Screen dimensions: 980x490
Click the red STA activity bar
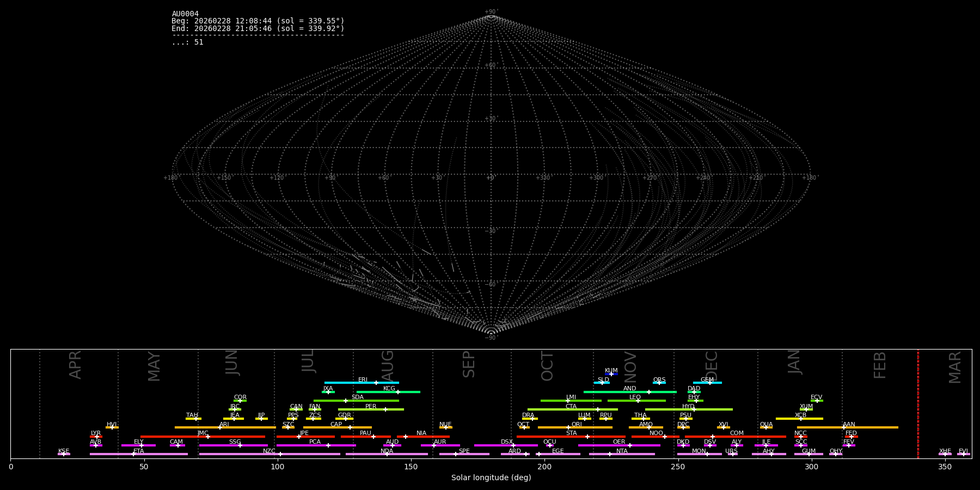[571, 436]
